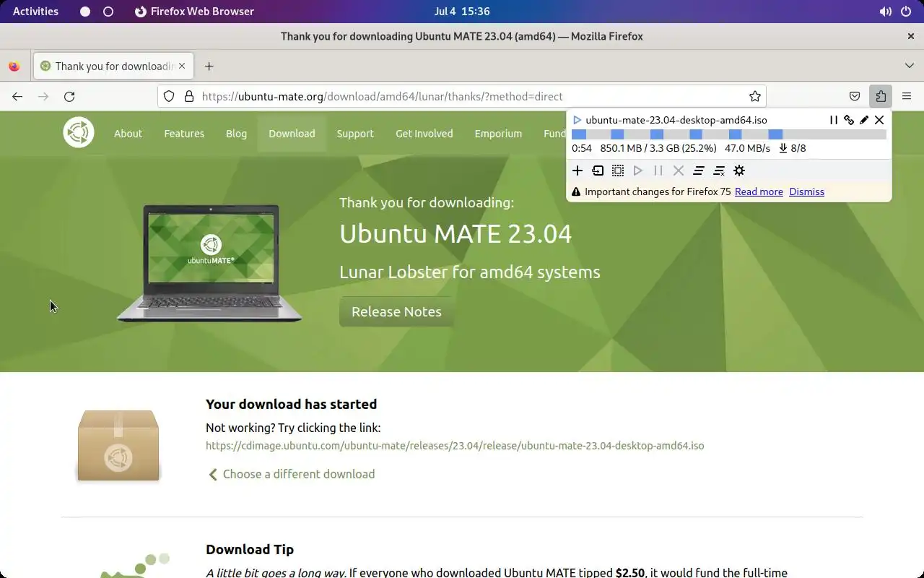The image size is (924, 578).
Task: Go back to previous page
Action: [x=17, y=96]
